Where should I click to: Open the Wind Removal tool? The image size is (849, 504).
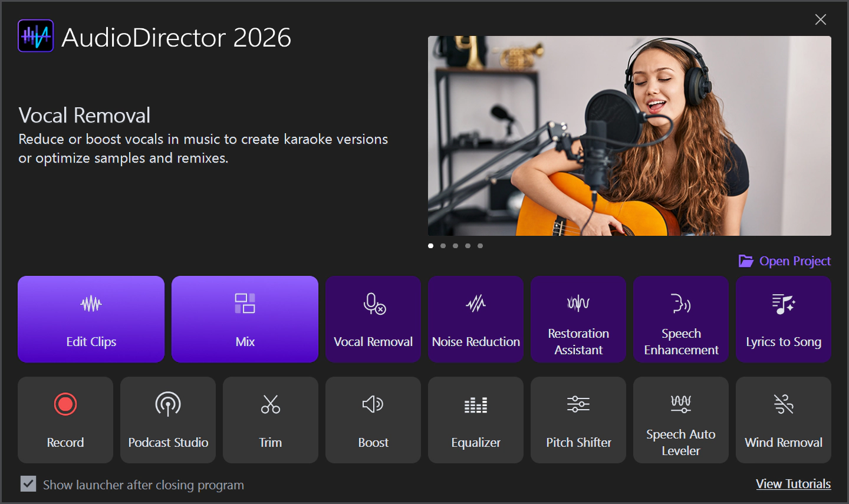click(784, 420)
